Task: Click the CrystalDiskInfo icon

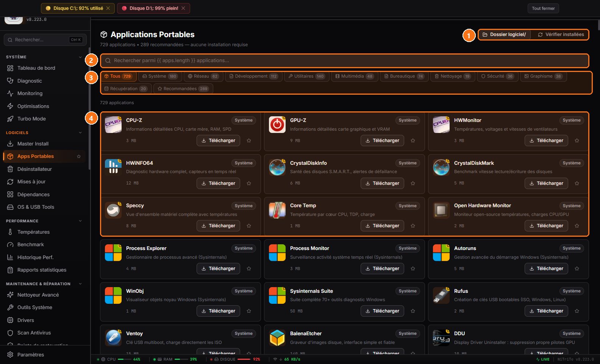Action: click(277, 167)
